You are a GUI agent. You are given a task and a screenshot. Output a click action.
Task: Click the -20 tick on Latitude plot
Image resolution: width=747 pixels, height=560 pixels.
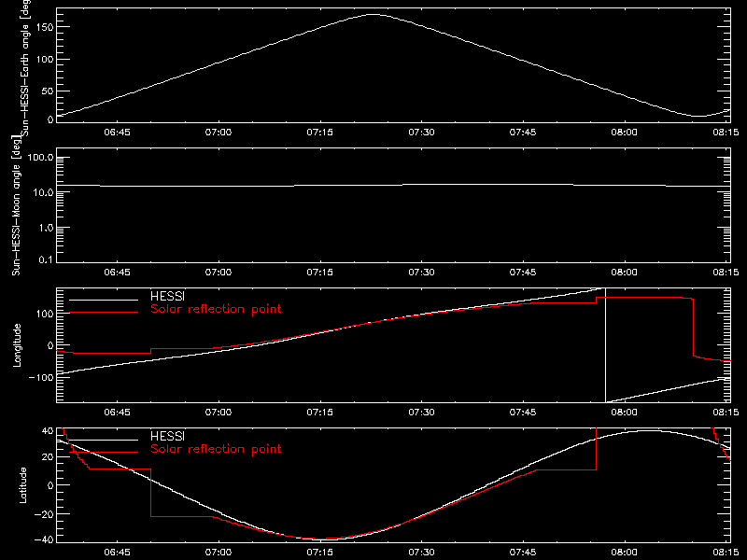(44, 514)
